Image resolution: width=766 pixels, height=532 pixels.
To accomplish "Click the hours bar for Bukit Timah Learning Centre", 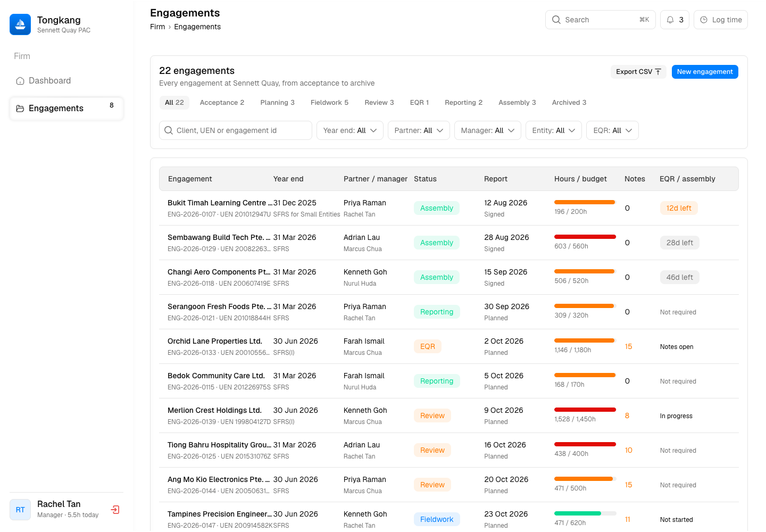I will [585, 202].
